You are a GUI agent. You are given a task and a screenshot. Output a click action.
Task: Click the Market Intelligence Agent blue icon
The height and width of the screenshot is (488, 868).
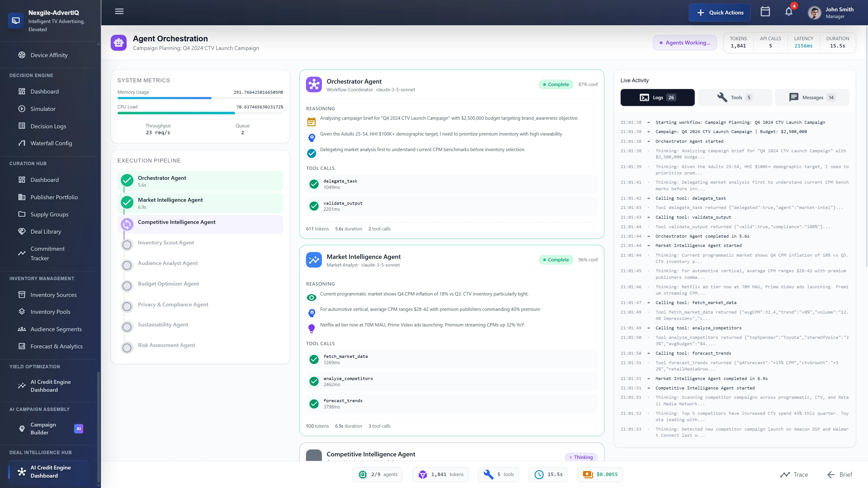point(314,260)
